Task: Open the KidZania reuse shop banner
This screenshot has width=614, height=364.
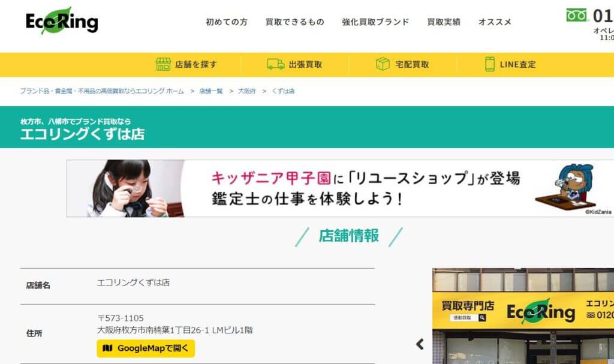Action: click(340, 188)
